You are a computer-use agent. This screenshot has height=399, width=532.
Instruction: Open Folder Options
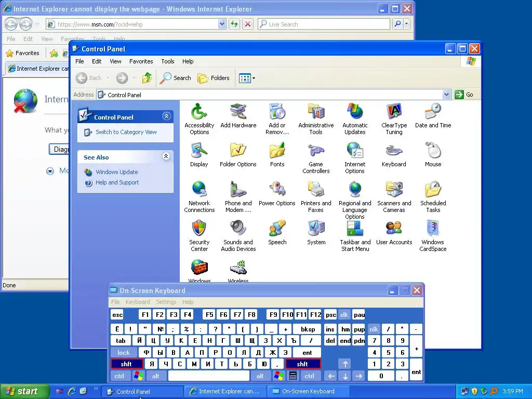click(238, 155)
